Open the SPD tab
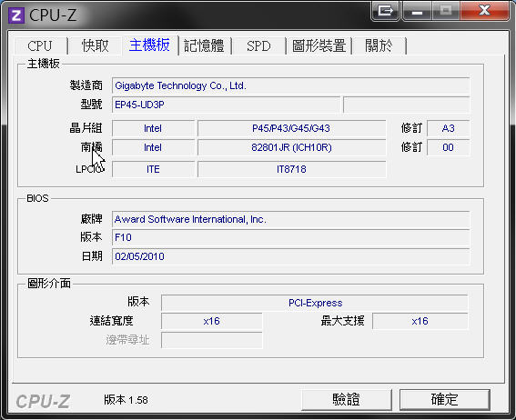The image size is (516, 420). (x=258, y=45)
